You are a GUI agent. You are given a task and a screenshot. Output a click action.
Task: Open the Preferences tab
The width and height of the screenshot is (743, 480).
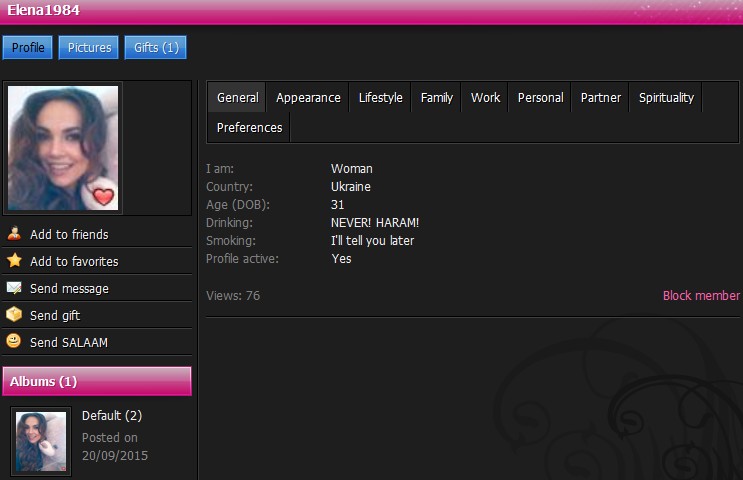click(249, 127)
